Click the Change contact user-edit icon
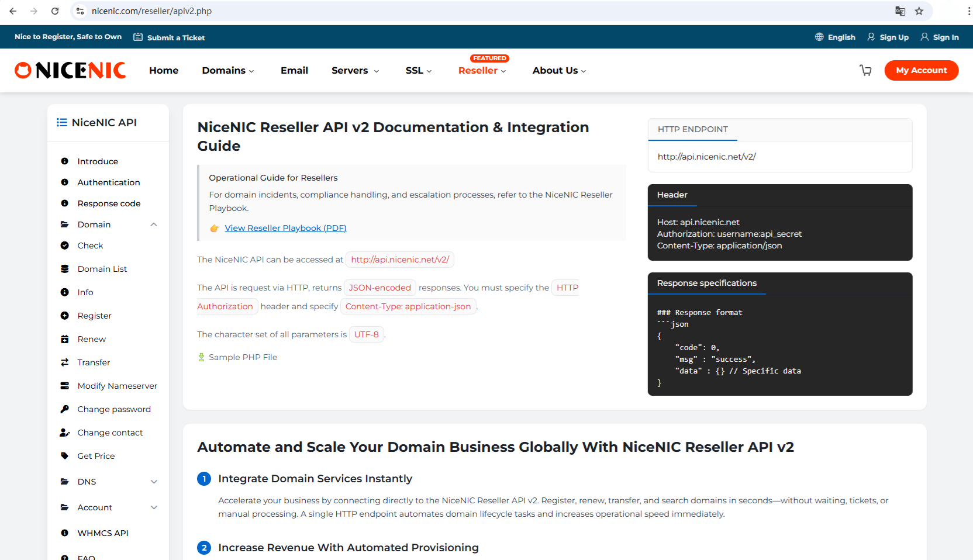The width and height of the screenshot is (973, 560). point(64,433)
